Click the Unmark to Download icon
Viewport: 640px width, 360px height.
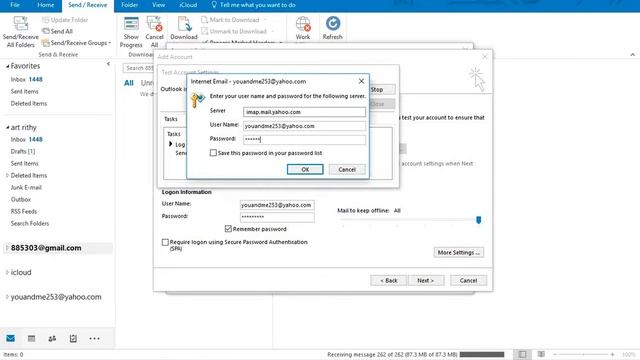point(204,31)
